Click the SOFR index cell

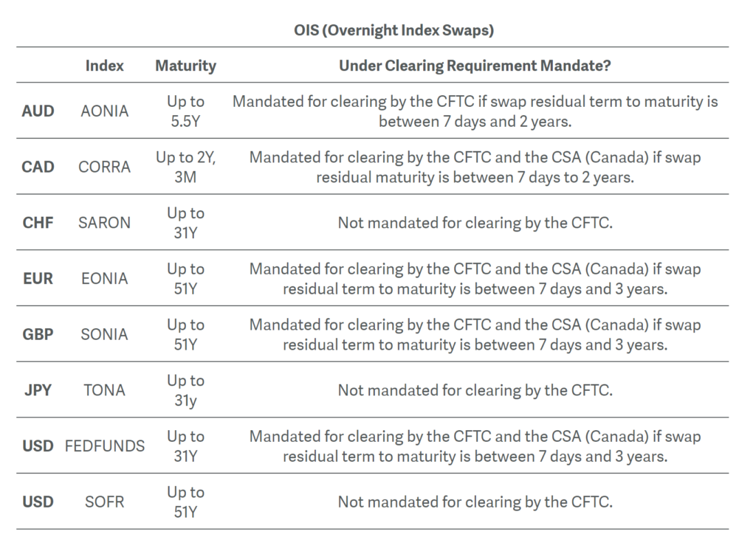coord(104,502)
